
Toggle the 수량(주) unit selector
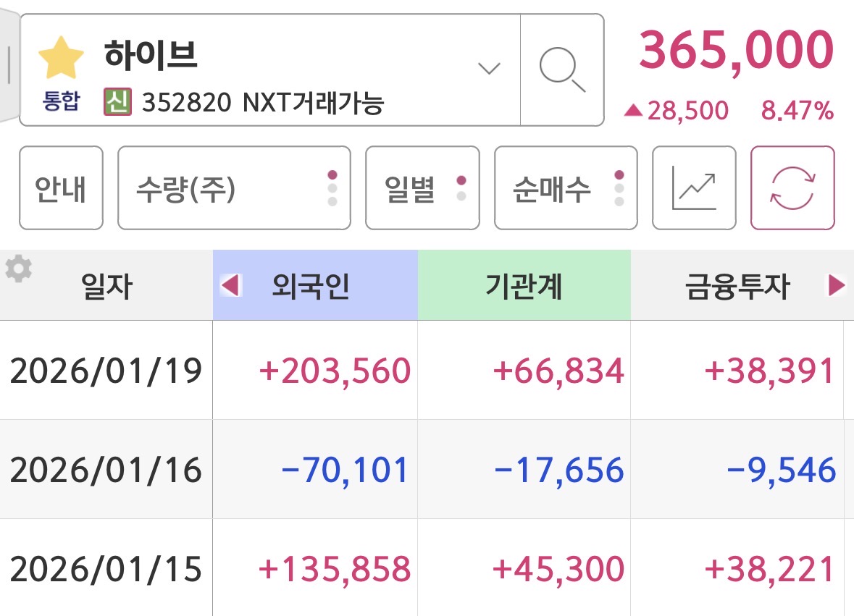[234, 188]
